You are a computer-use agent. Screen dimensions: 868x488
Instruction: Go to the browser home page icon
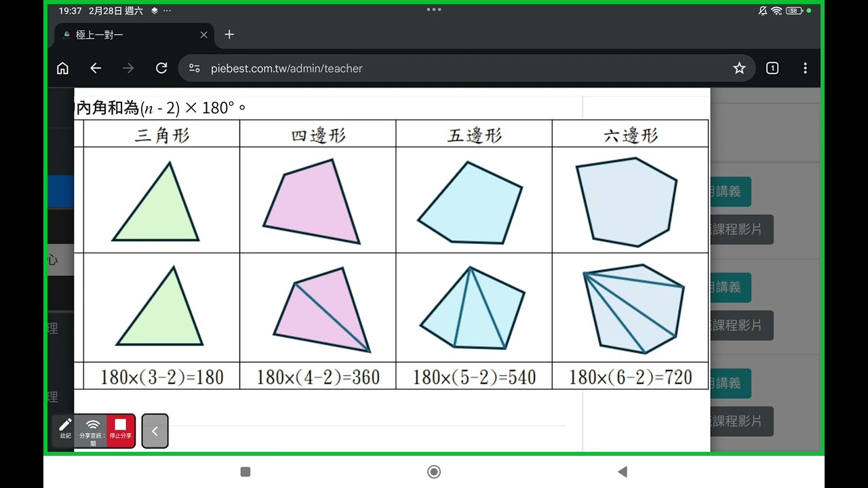click(62, 68)
